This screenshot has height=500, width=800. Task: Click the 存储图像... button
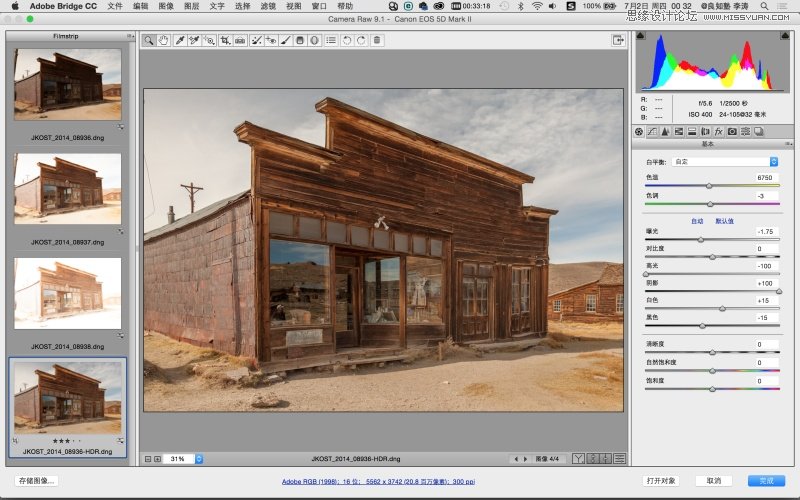[36, 480]
